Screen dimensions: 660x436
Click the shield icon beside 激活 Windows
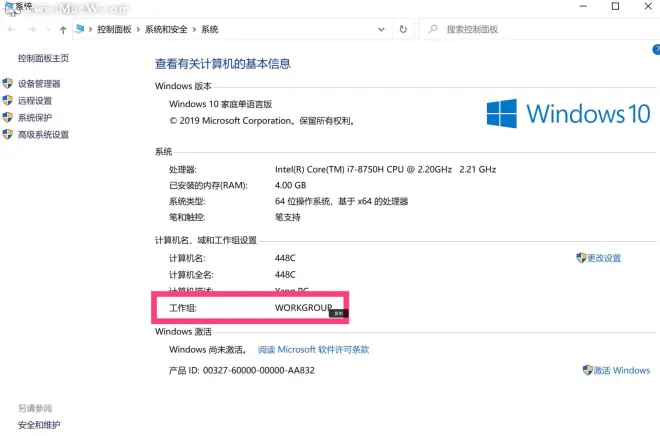pos(588,370)
